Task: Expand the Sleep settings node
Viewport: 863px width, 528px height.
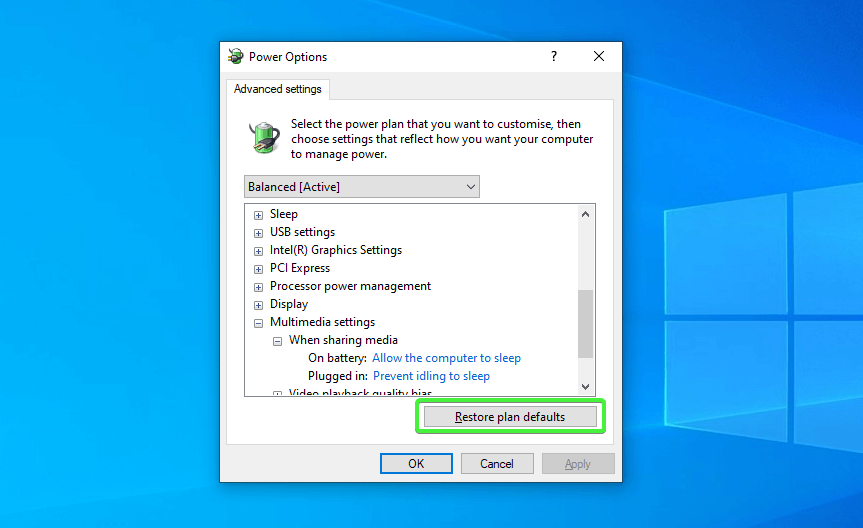Action: coord(258,215)
